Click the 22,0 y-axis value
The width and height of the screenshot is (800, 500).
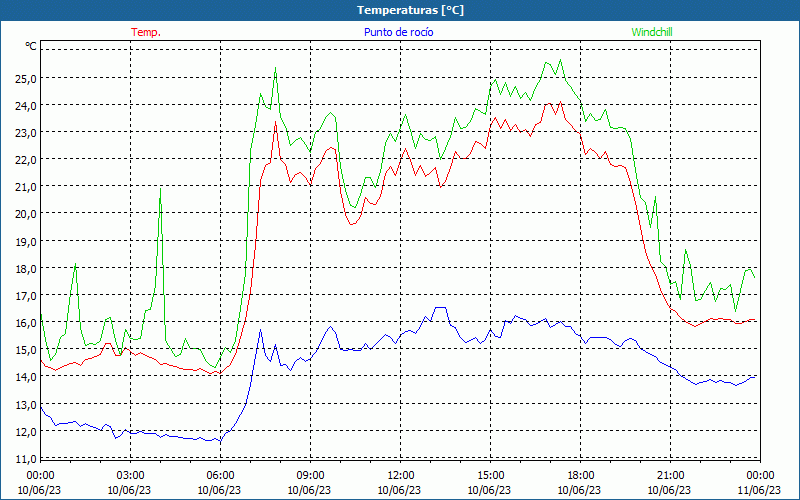click(26, 159)
